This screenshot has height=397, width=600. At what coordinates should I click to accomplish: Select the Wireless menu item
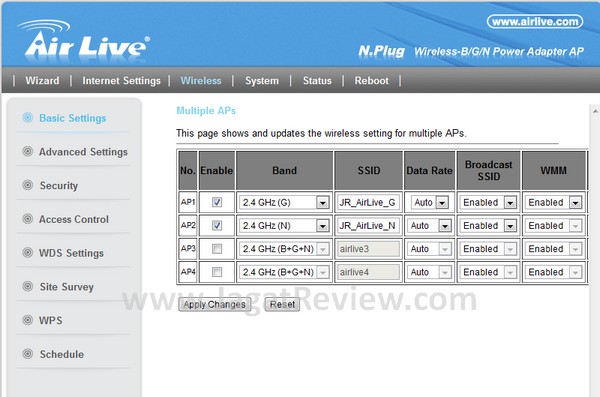point(201,81)
